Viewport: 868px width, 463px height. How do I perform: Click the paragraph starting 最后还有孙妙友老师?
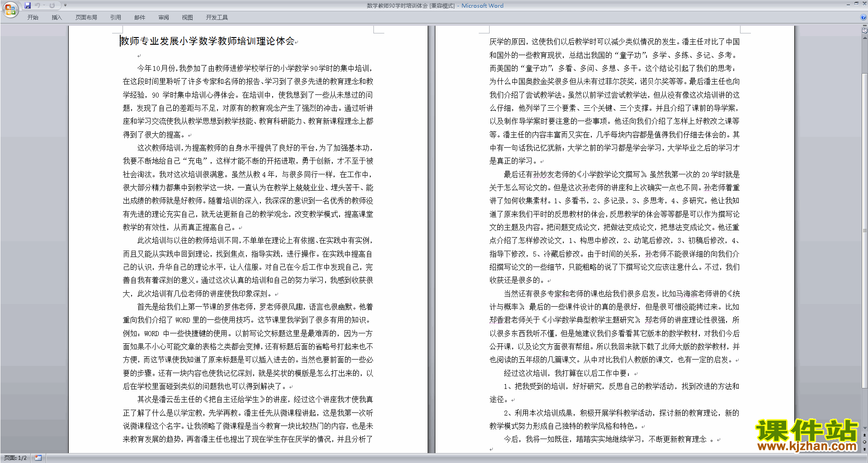pyautogui.click(x=615, y=227)
